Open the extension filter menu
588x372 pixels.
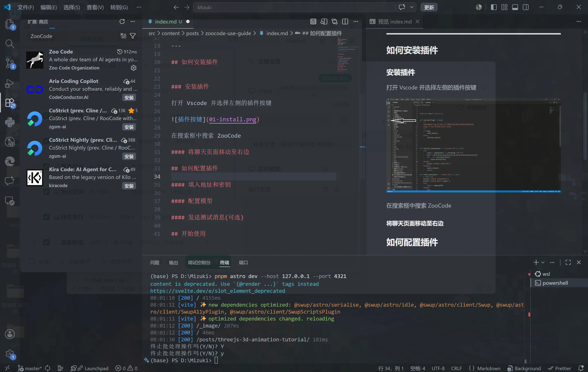tap(133, 36)
